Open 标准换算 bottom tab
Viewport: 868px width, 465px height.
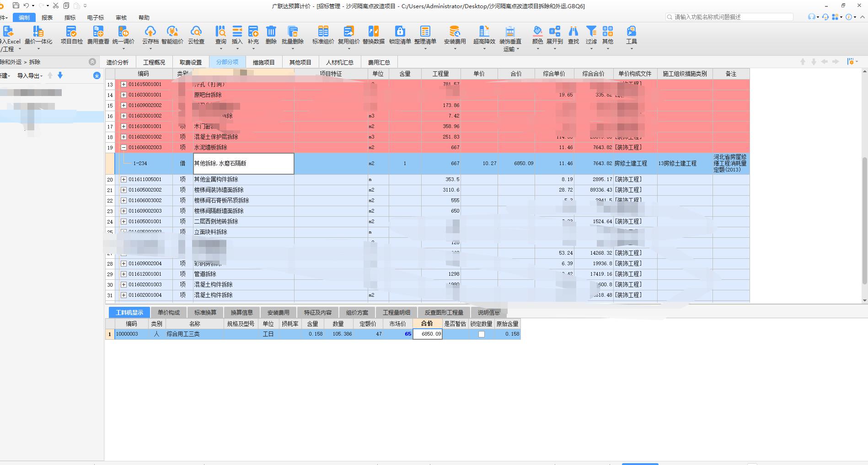pos(205,313)
